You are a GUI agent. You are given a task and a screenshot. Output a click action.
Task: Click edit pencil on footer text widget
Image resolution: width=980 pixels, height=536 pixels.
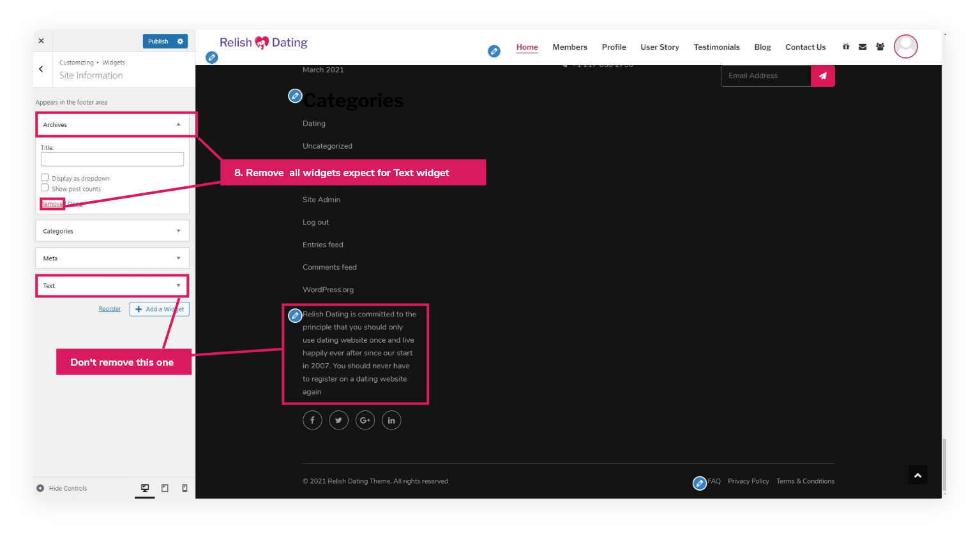point(295,315)
